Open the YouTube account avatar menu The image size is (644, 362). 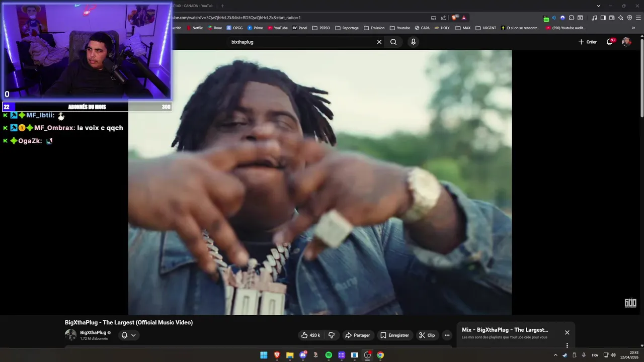click(626, 42)
